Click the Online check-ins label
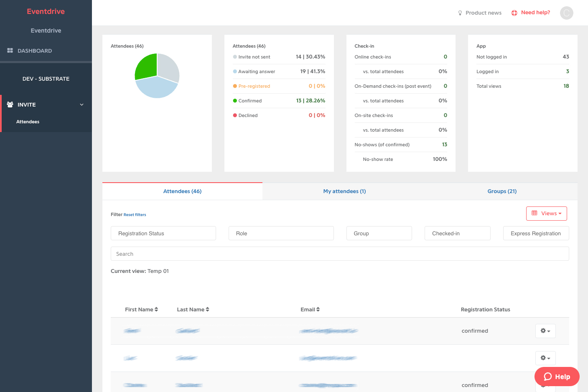This screenshot has height=392, width=588. (373, 57)
